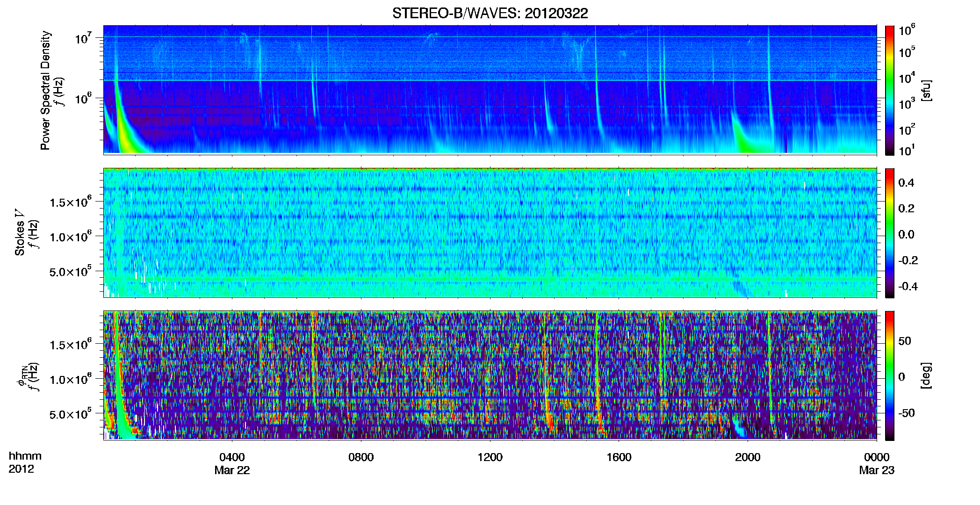Click the hhmm axis label

(x=25, y=456)
